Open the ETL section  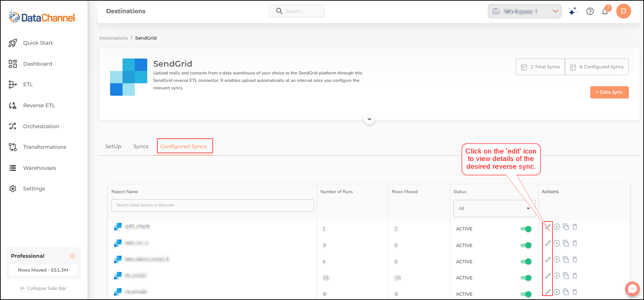pyautogui.click(x=28, y=85)
